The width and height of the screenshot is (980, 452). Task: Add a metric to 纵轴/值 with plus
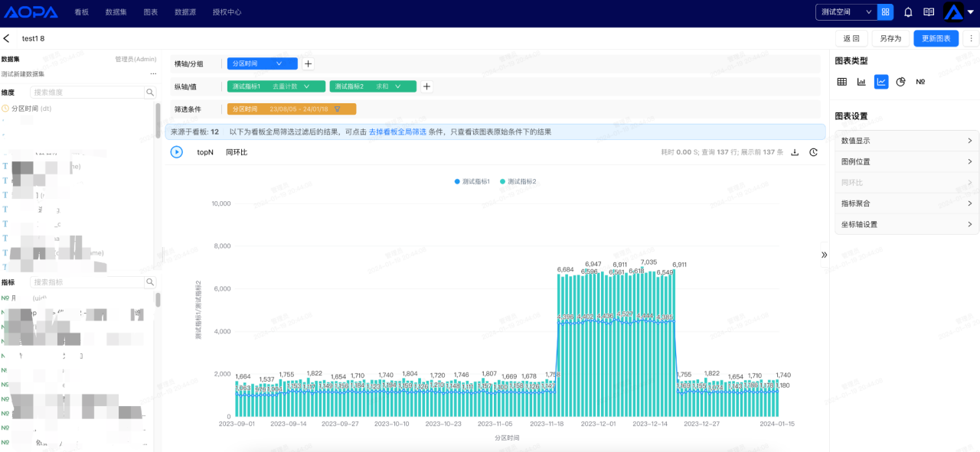(x=427, y=86)
